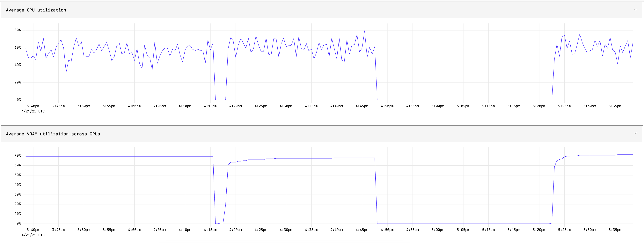The height and width of the screenshot is (243, 644).
Task: Click the 5:00pm tick under GPU utilization chart
Action: [438, 106]
